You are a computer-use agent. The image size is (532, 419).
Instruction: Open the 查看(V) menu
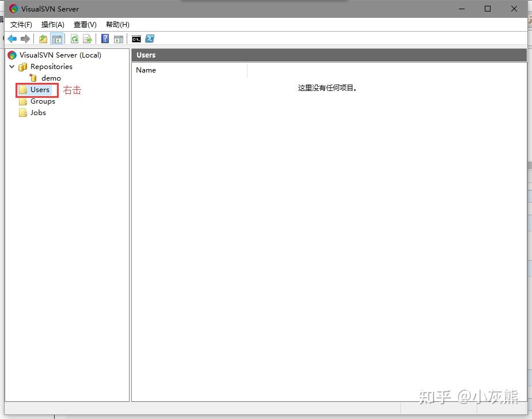[x=84, y=24]
